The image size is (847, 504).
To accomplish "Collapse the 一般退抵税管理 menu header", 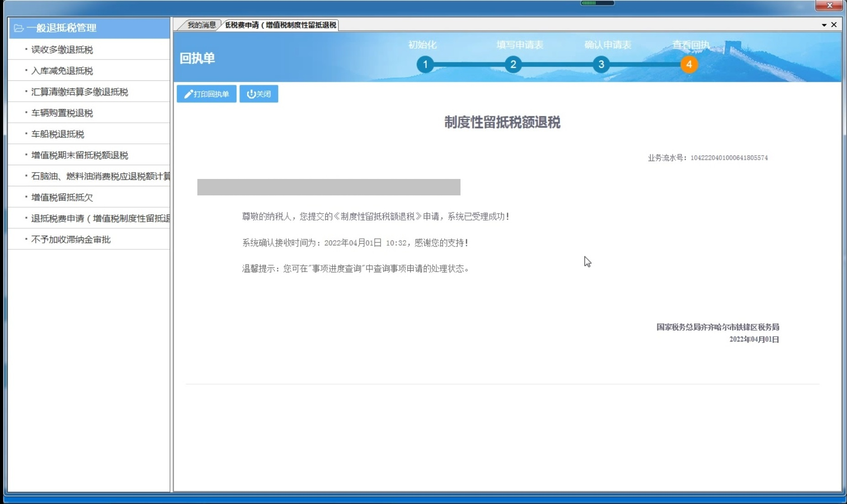I will click(62, 28).
